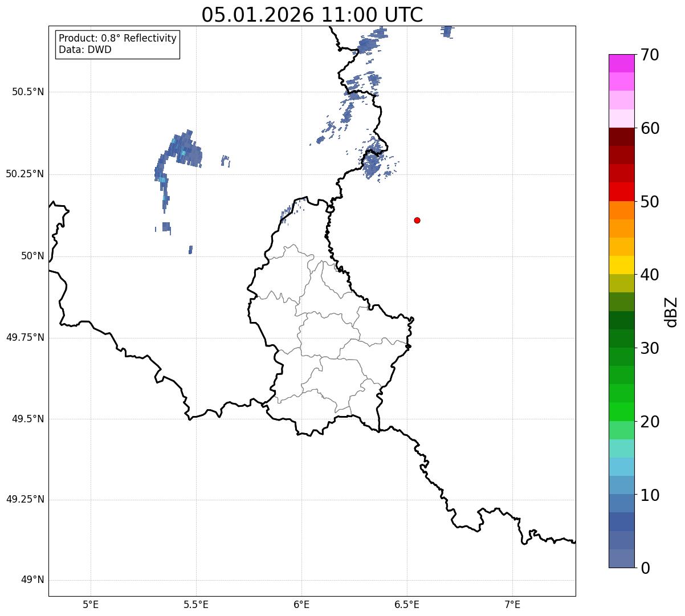Click the Product: 0.8° Reflectivity label
685x616 pixels.
(x=118, y=38)
